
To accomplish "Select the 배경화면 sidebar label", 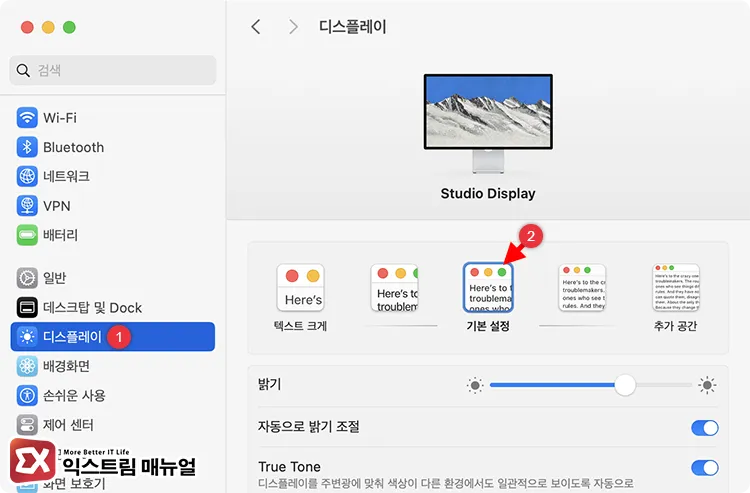I will pos(66,366).
